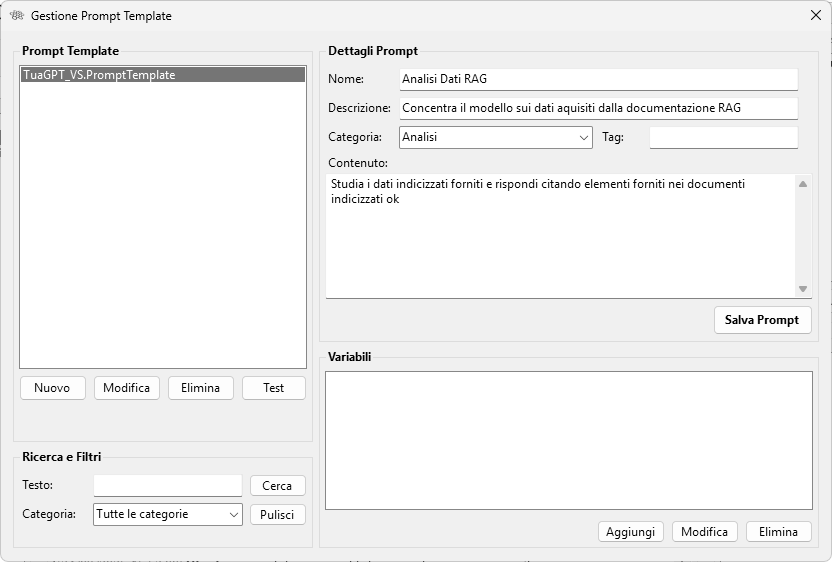Screen dimensions: 832x562
Task: Save with the Salva Prompt button
Action: [x=762, y=320]
